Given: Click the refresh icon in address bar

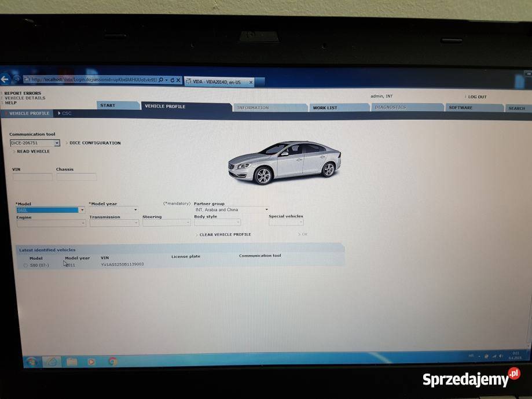Looking at the screenshot, I should (x=172, y=80).
